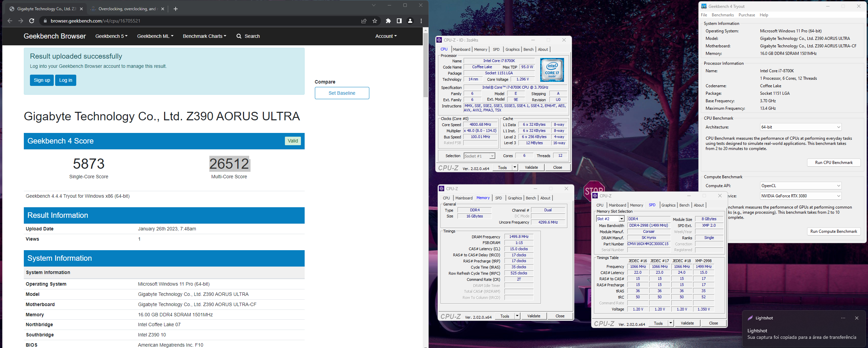
Task: Click the Intel Core i7 logo in CPU-Z
Action: click(552, 70)
